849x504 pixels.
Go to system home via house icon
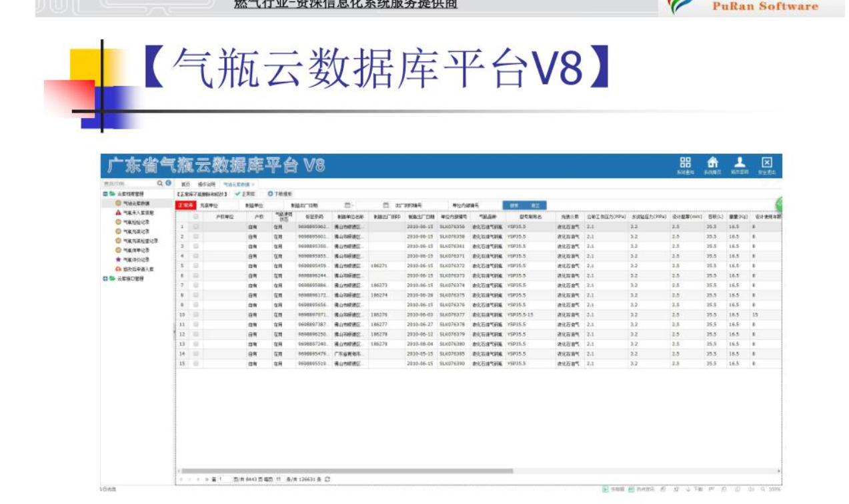tap(712, 162)
